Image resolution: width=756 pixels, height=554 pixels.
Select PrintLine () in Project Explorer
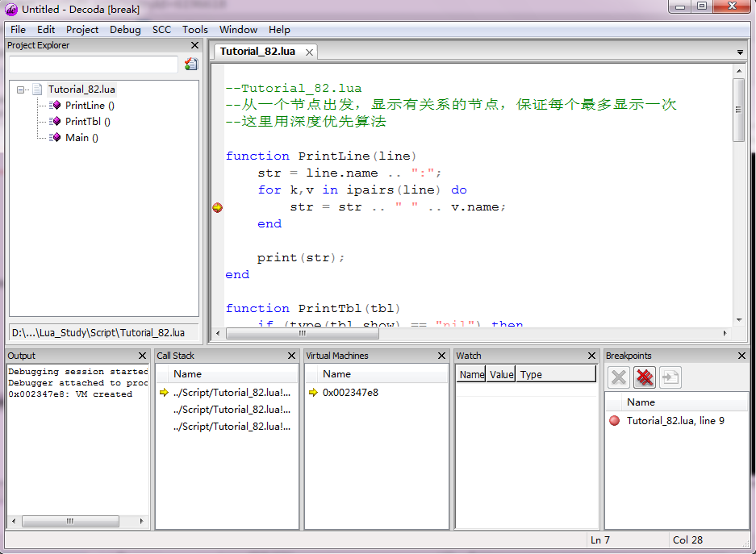tap(90, 106)
